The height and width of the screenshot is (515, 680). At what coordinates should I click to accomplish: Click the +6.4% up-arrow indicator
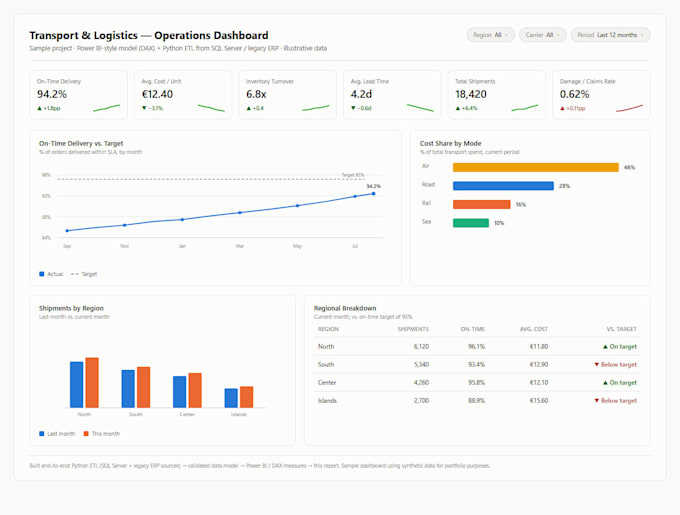click(x=466, y=108)
